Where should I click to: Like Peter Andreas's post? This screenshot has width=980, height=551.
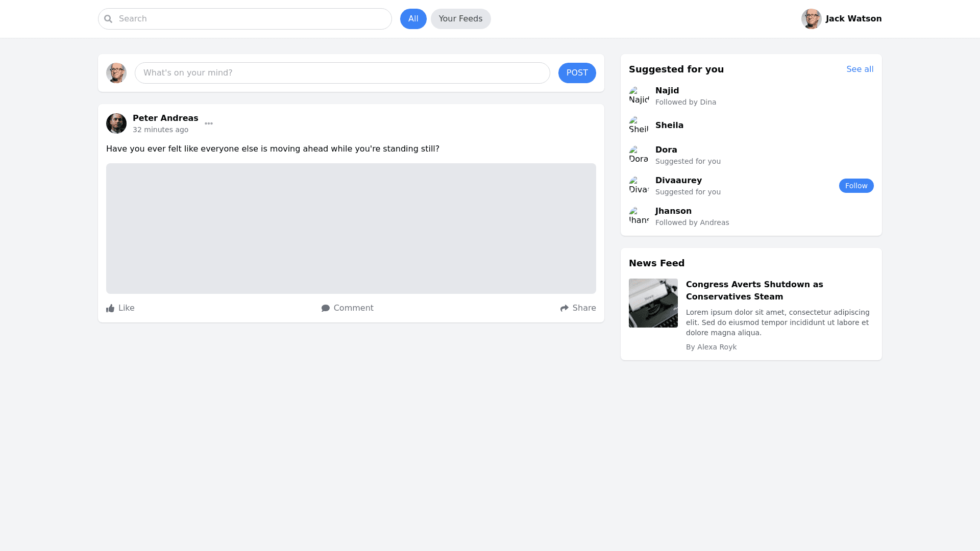pyautogui.click(x=120, y=308)
